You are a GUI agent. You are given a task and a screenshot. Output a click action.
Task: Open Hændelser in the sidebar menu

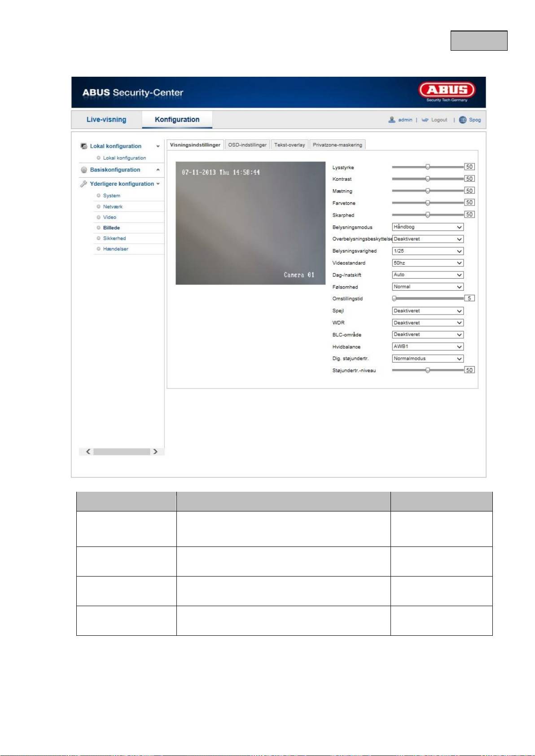pyautogui.click(x=115, y=249)
